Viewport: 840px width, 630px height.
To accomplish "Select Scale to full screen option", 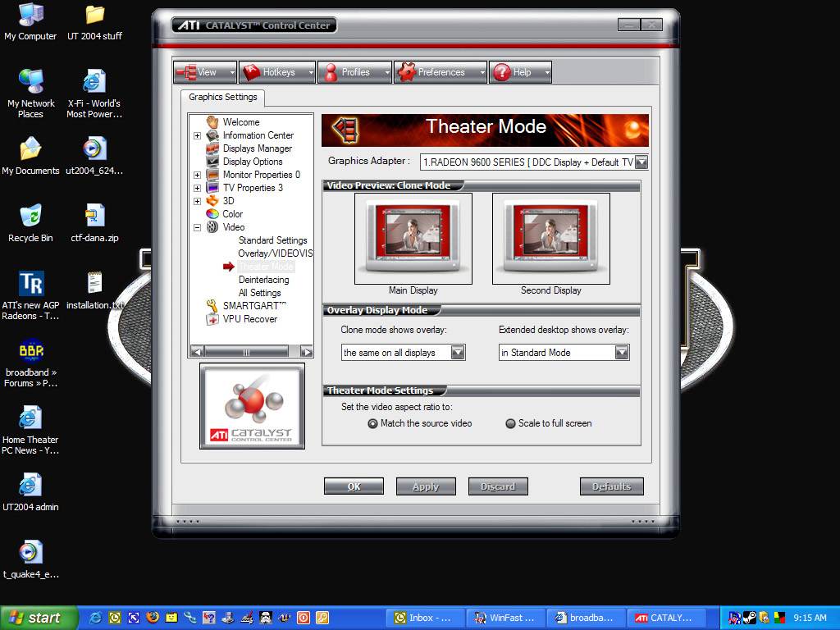I will [549, 423].
